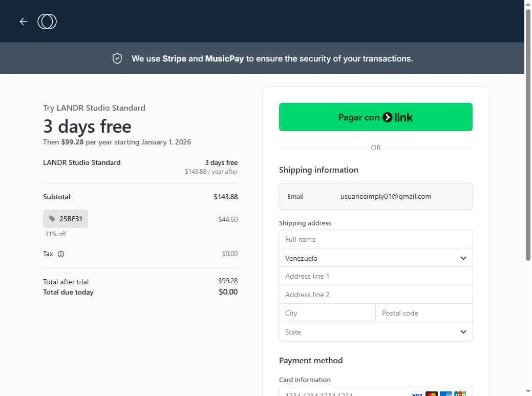Image resolution: width=532 pixels, height=396 pixels.
Task: Click the Total after trial $99.28
Action: 228,281
